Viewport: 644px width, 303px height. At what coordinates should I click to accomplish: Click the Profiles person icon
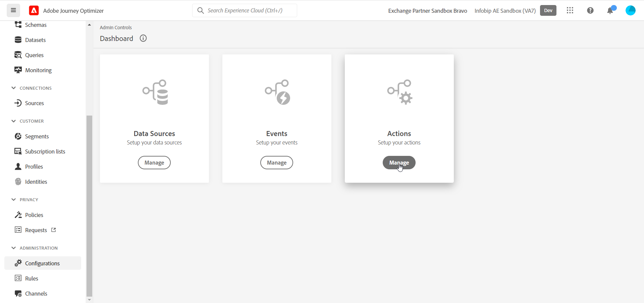point(18,167)
